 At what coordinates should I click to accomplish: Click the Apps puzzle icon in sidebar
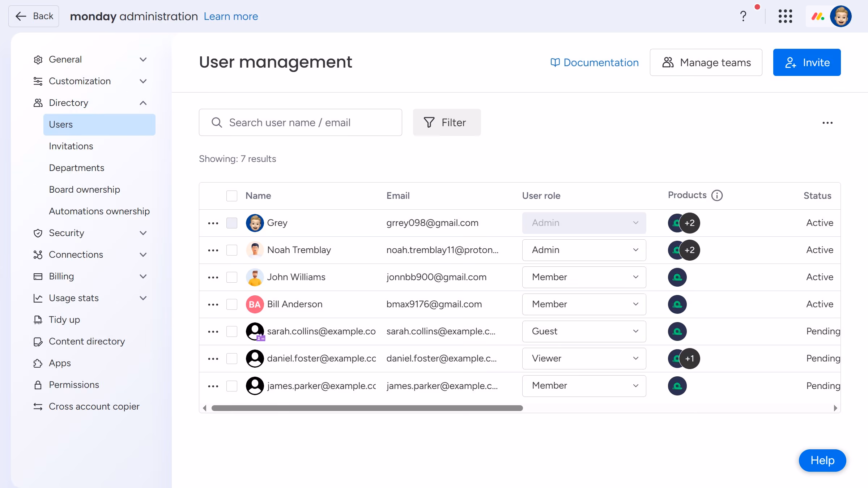[38, 363]
